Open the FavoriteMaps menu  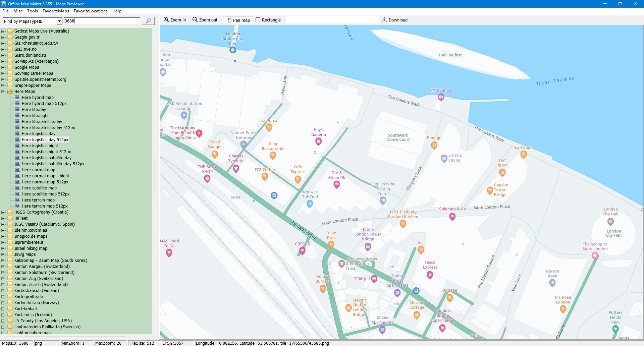pyautogui.click(x=56, y=11)
